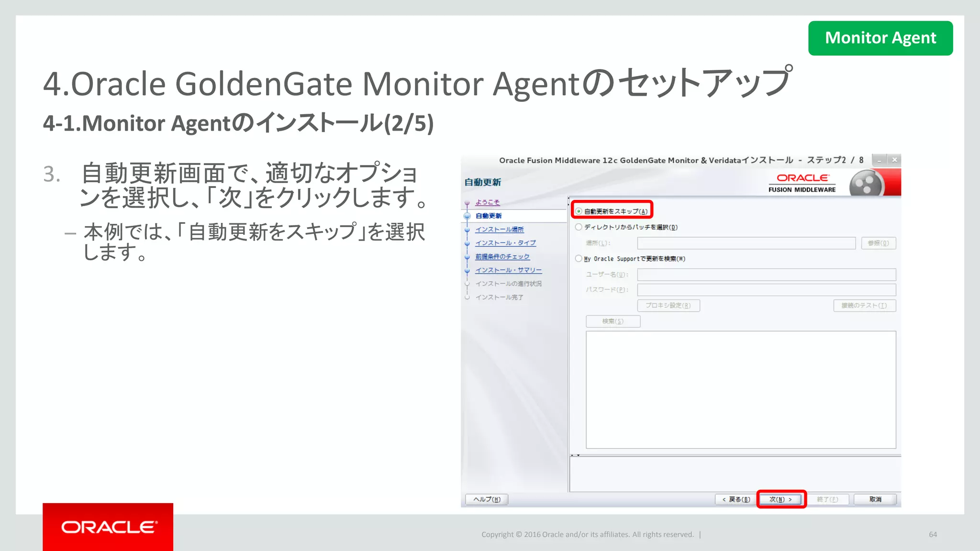
Task: Focus the 場所(L) location input field
Action: click(746, 243)
